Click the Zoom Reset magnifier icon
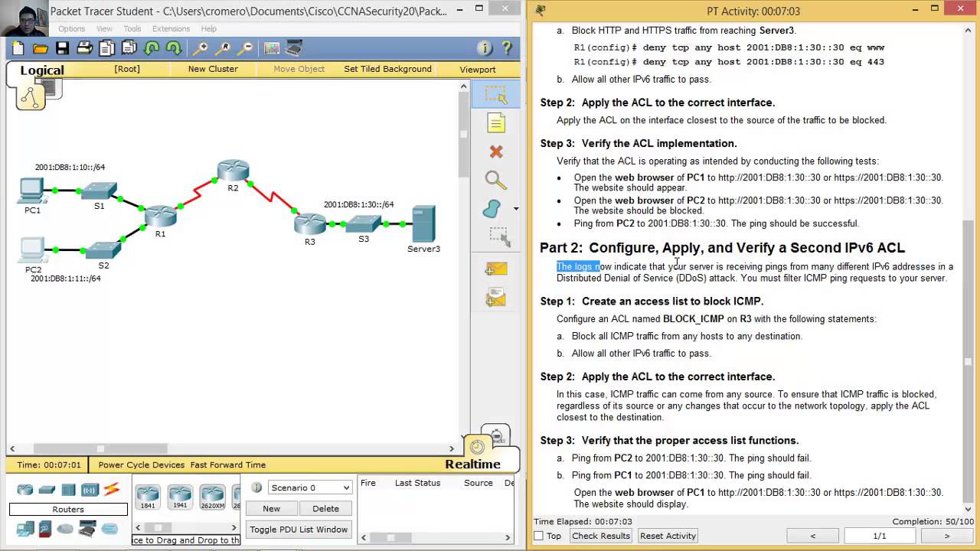The image size is (980, 551). 223,48
